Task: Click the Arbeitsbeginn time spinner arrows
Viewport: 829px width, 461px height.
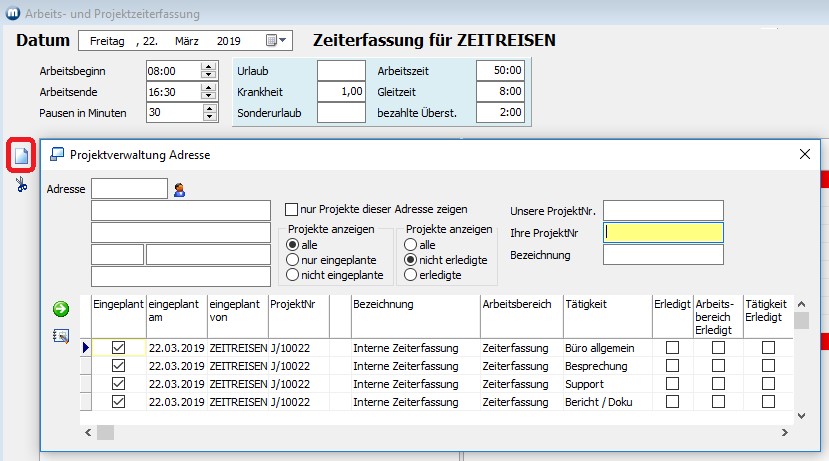Action: [208, 72]
